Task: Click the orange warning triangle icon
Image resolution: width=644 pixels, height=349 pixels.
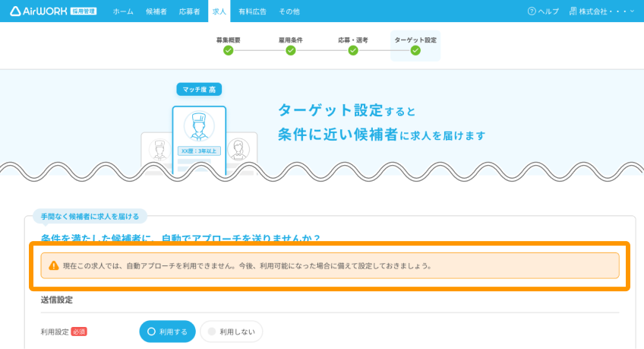Action: coord(54,265)
